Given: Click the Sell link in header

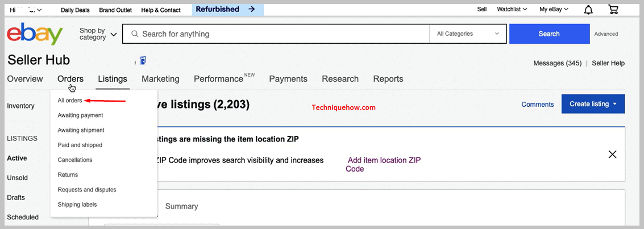Looking at the screenshot, I should click(x=482, y=10).
